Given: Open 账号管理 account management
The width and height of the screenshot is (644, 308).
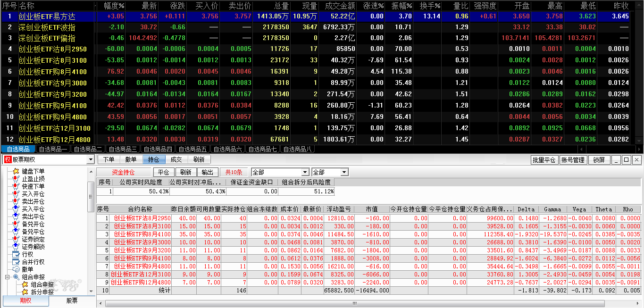Looking at the screenshot, I should click(573, 160).
